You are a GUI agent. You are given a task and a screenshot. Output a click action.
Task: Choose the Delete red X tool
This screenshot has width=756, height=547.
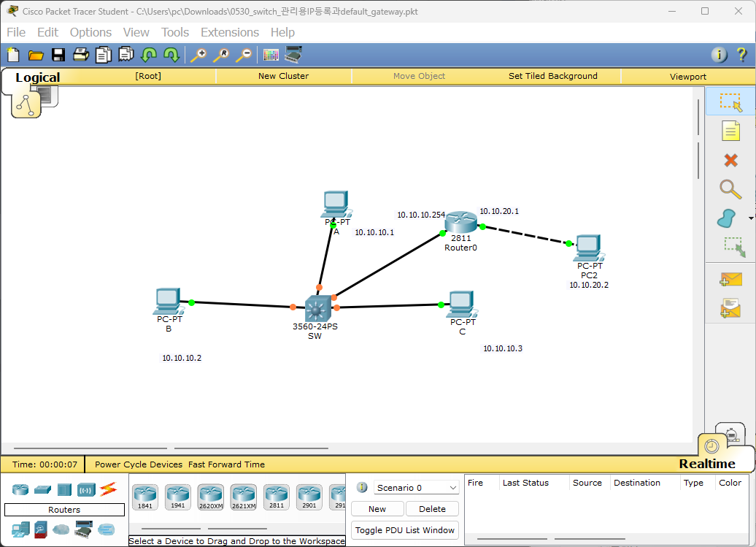(731, 160)
